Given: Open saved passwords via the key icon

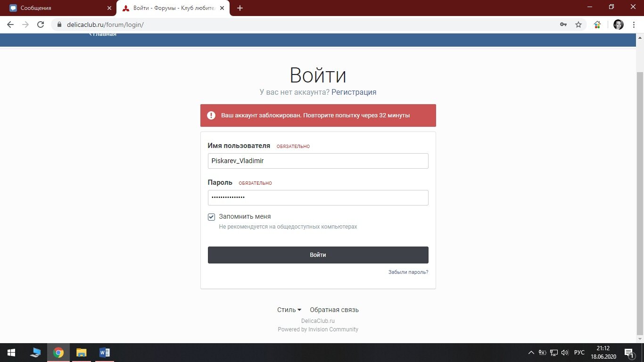Looking at the screenshot, I should (x=563, y=25).
